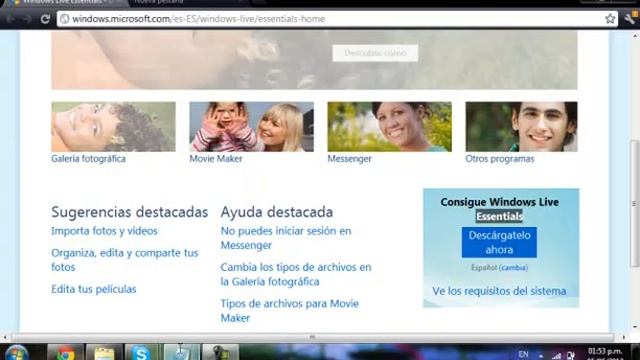Open Organiza, edita y comparte tus fotos
Viewport: 640px width, 360px height.
coord(124,260)
